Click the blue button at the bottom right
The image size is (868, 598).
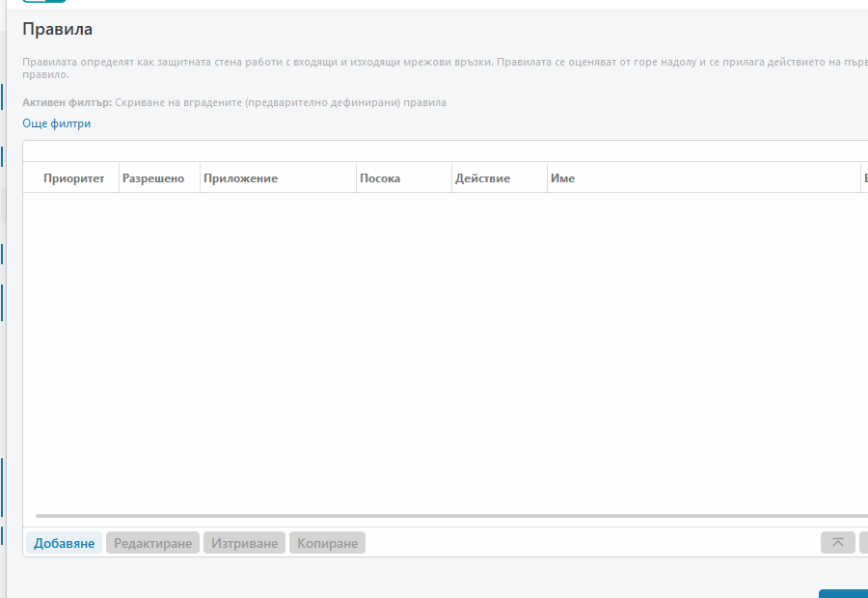click(x=843, y=593)
